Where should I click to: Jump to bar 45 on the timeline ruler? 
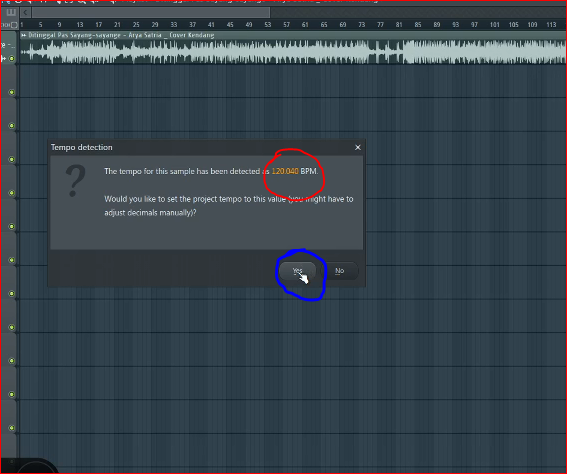230,25
